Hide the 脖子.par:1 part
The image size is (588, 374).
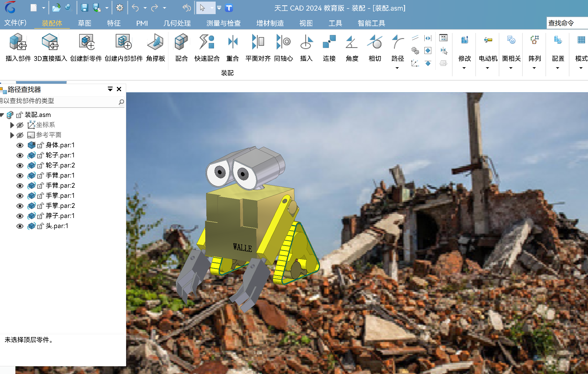point(20,216)
